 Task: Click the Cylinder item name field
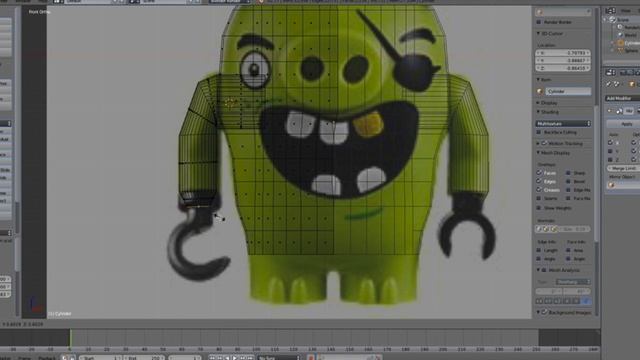[x=568, y=91]
